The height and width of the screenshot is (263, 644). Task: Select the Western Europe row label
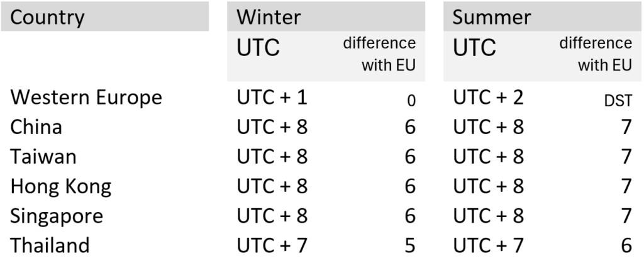coord(86,98)
